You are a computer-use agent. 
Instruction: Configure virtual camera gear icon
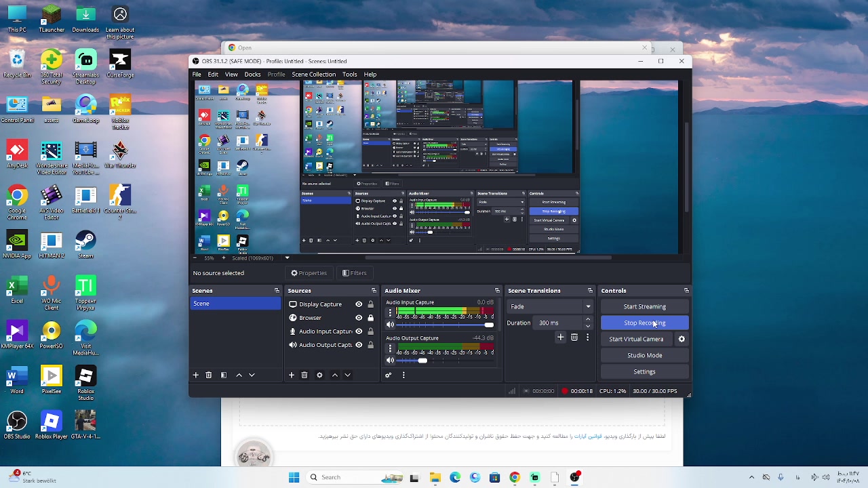682,339
